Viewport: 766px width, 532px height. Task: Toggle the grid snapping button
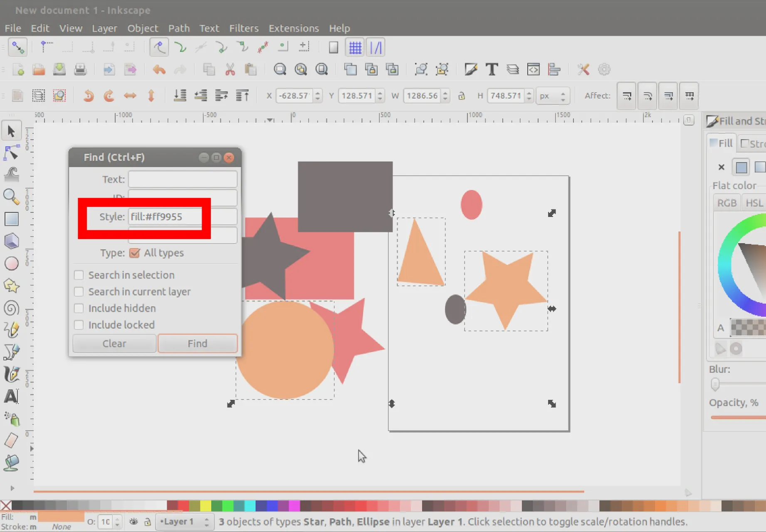tap(355, 47)
